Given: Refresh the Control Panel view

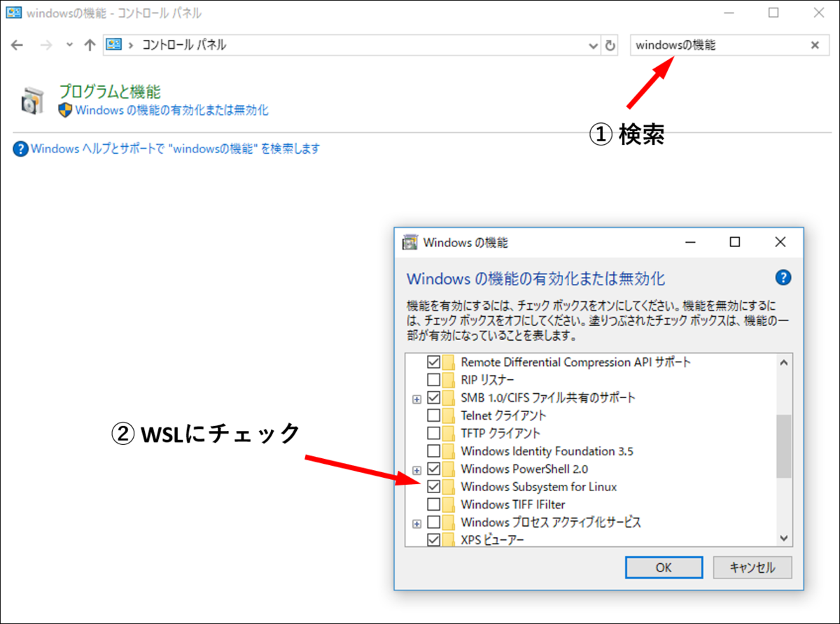Looking at the screenshot, I should point(610,45).
